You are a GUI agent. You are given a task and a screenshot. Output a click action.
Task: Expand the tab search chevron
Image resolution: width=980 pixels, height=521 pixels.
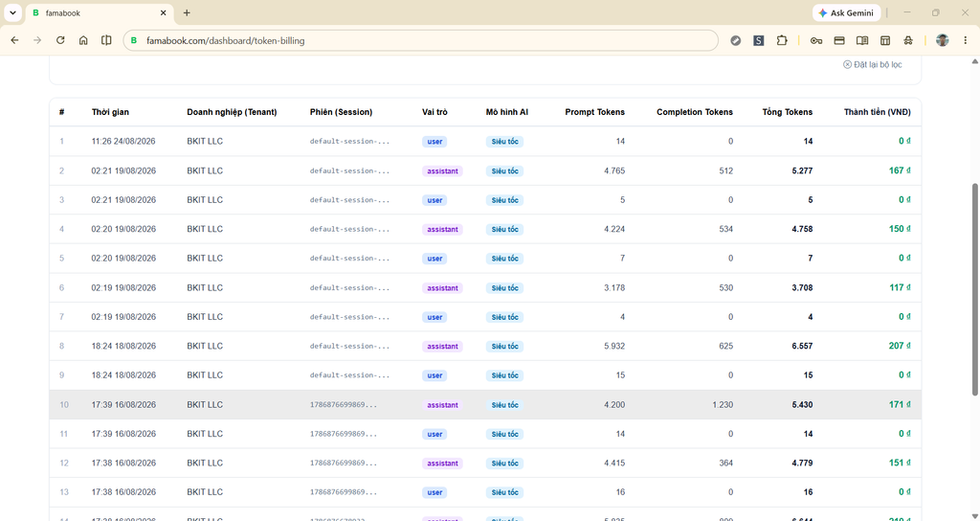click(12, 12)
